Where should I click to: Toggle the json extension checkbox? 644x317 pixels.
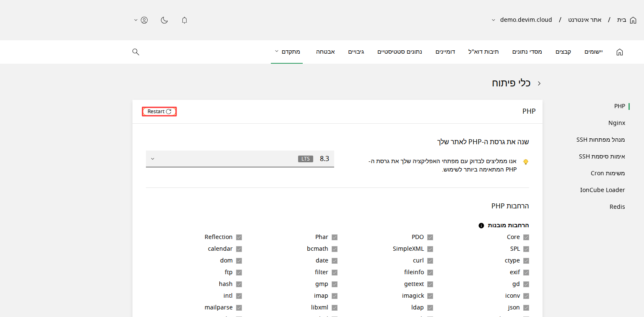[x=526, y=308]
